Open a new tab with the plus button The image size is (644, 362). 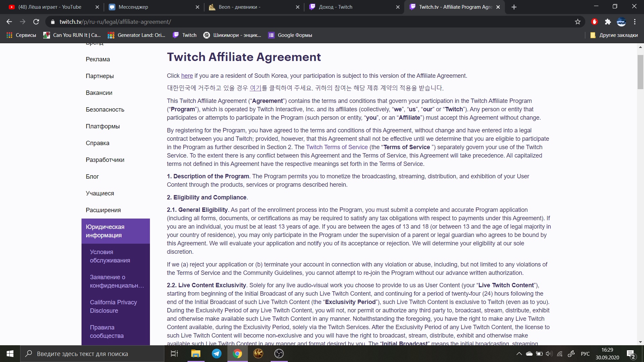click(x=514, y=7)
